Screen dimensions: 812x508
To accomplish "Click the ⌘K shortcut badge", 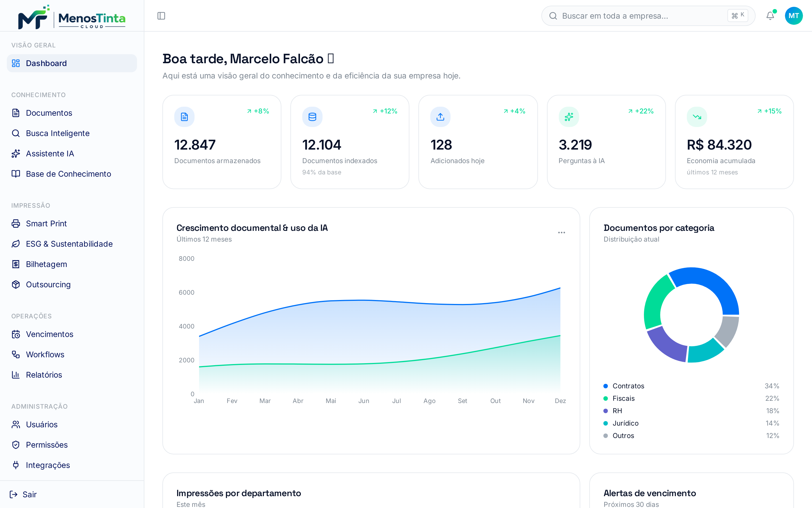I will click(738, 16).
